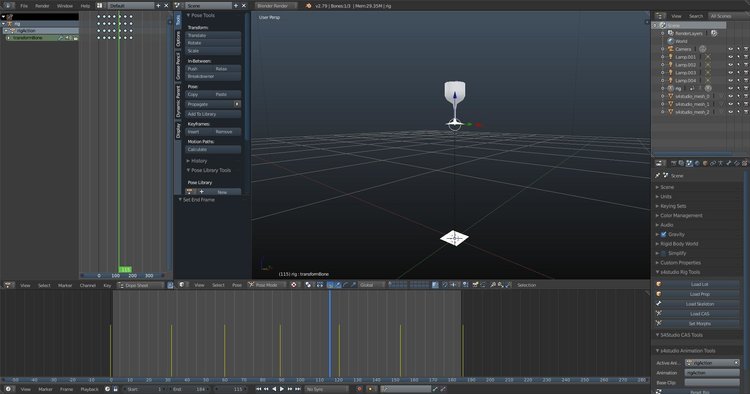750x394 pixels.
Task: Toggle visibility eye for rig
Action: (730, 88)
